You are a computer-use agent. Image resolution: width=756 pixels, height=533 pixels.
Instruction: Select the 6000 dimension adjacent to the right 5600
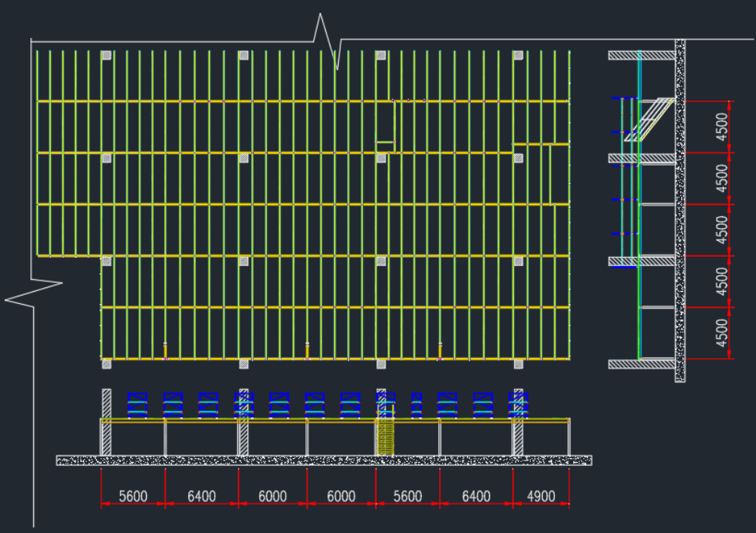[341, 496]
